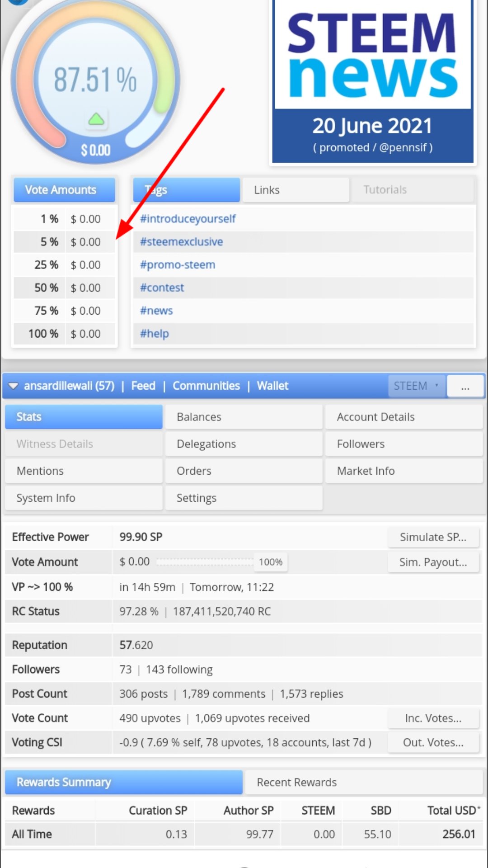Select the Rewards Summary tab
The width and height of the screenshot is (488, 868).
point(124,783)
